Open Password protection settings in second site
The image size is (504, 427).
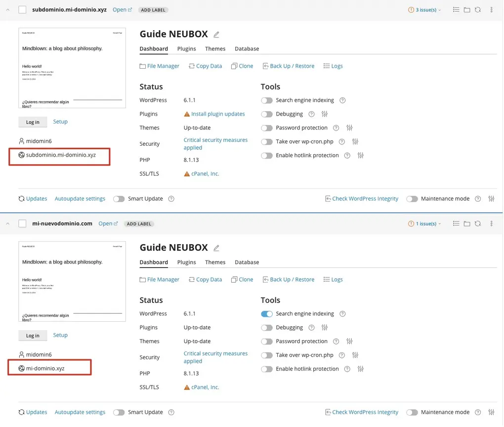click(x=349, y=341)
